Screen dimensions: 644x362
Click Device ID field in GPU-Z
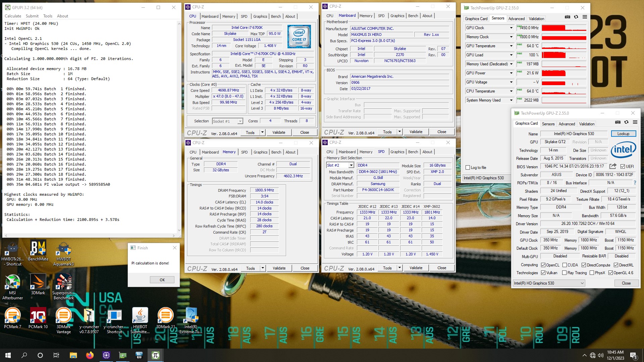[614, 175]
